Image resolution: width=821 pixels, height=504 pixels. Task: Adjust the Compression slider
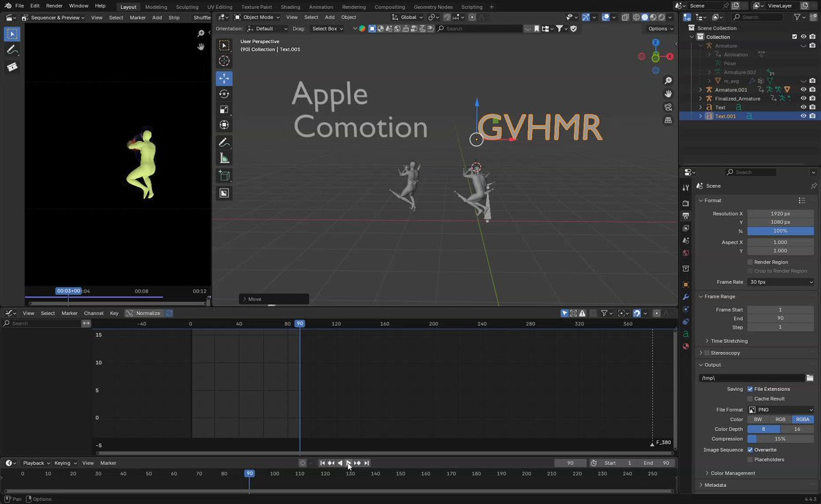click(780, 439)
